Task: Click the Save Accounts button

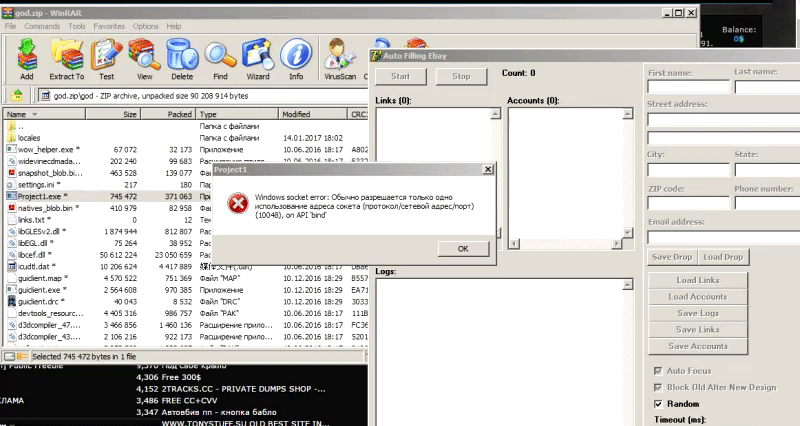Action: (698, 346)
